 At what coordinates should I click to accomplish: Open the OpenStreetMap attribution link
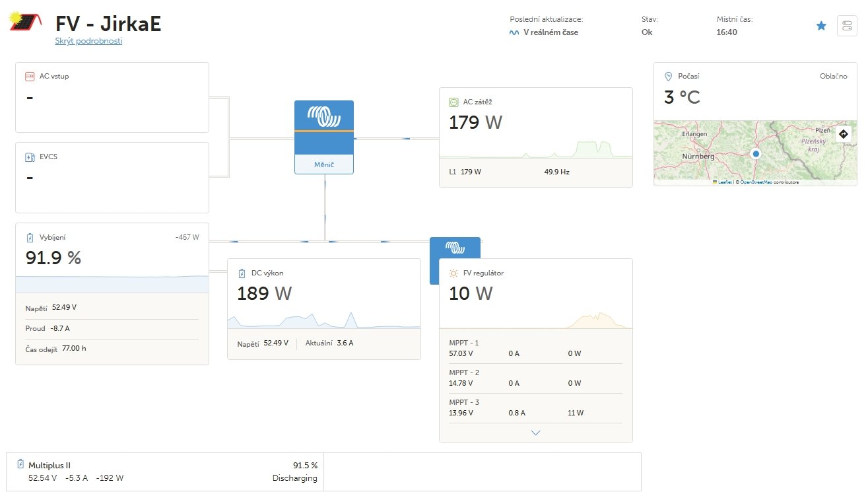pos(756,182)
